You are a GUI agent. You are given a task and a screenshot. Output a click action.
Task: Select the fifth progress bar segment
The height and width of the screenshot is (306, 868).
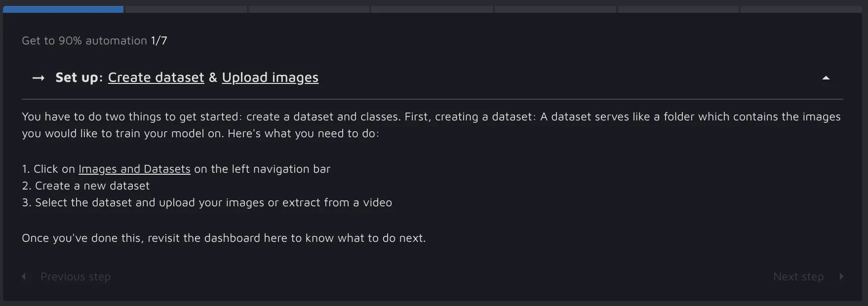pos(555,9)
